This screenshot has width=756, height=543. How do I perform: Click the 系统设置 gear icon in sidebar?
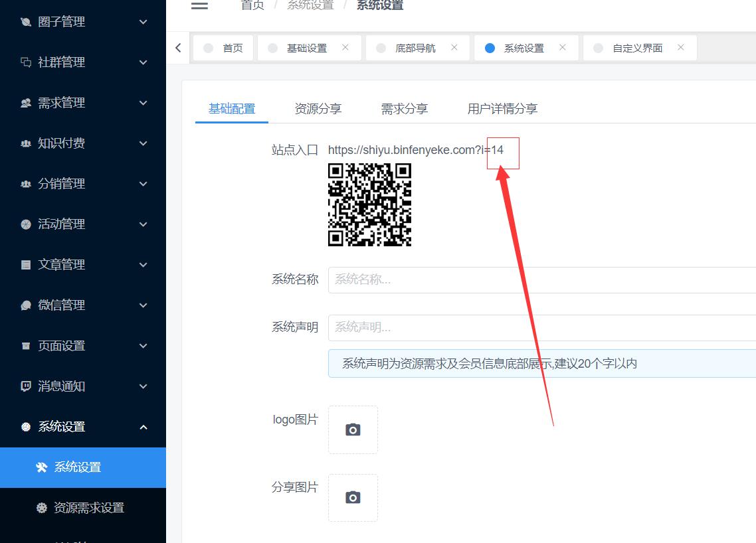pyautogui.click(x=26, y=426)
